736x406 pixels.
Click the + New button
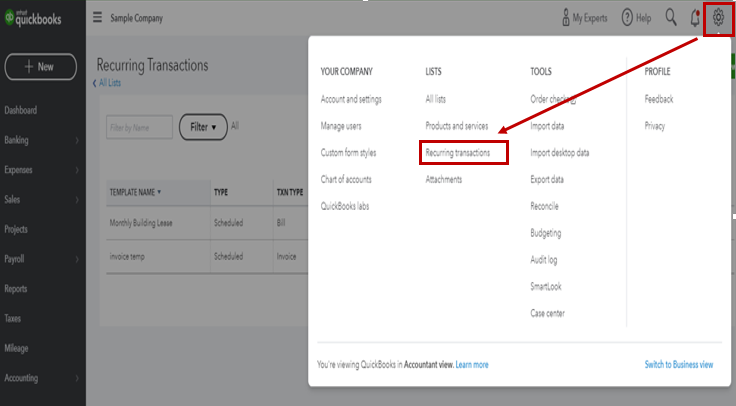[41, 67]
